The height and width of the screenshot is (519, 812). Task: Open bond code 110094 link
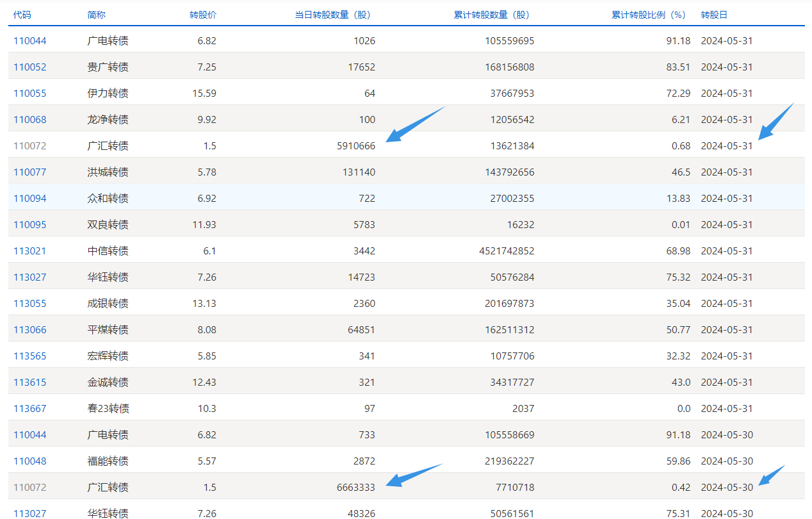coord(30,199)
